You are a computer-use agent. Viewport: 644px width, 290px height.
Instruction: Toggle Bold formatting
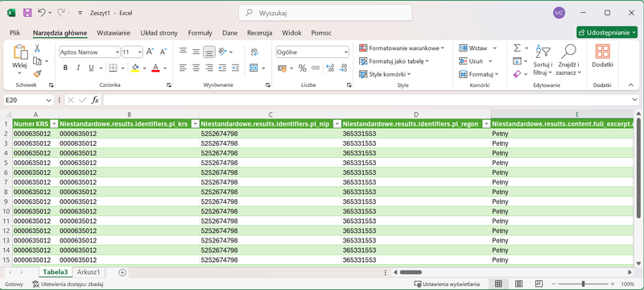[x=65, y=68]
